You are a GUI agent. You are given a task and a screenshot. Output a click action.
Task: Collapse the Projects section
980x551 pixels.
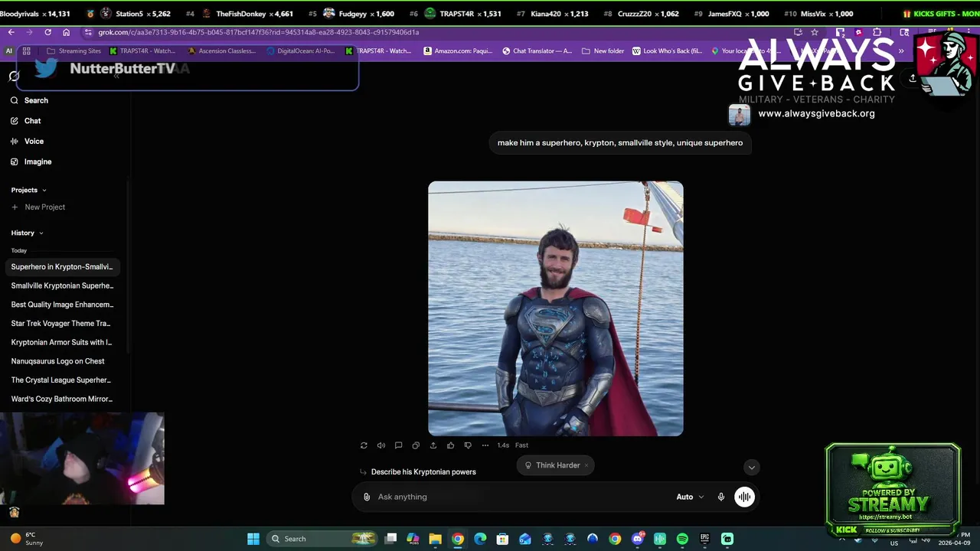(29, 190)
